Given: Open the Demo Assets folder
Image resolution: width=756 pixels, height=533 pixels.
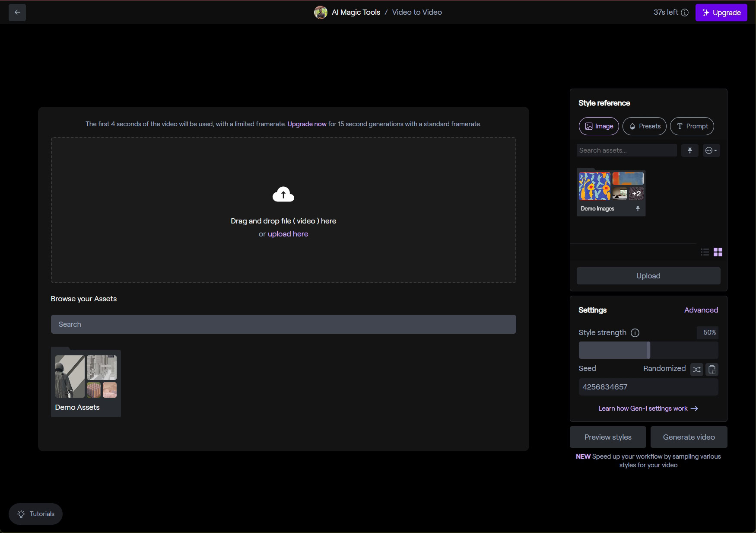Looking at the screenshot, I should (86, 382).
